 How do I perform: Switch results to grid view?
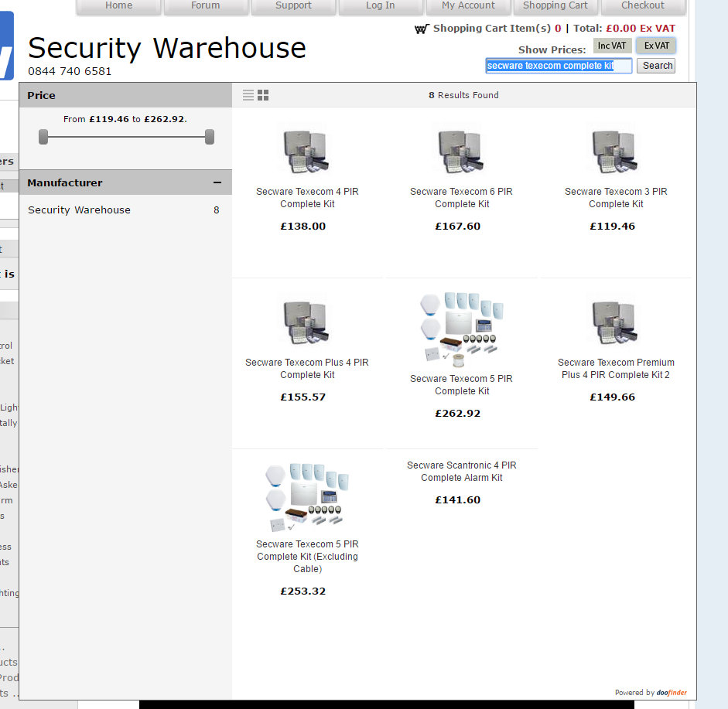click(263, 95)
